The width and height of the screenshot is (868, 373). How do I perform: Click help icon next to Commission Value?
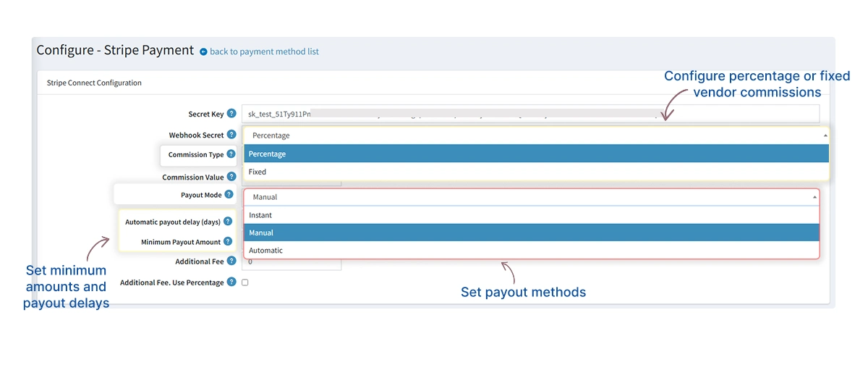231,177
